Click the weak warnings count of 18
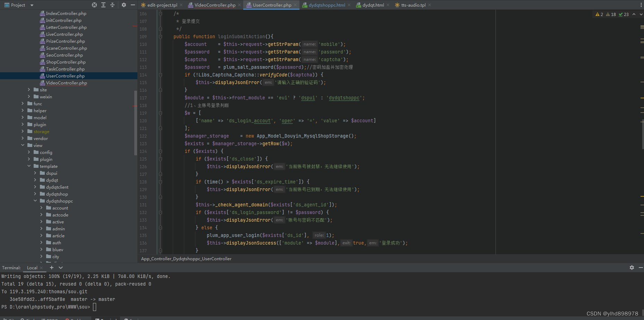This screenshot has width=644, height=320. coord(611,14)
